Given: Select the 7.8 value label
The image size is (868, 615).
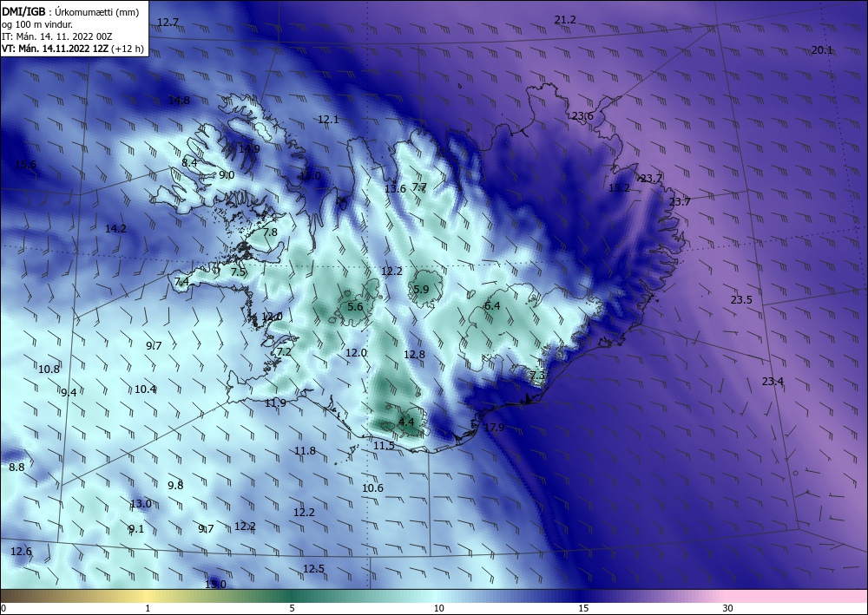Looking at the screenshot, I should (270, 232).
